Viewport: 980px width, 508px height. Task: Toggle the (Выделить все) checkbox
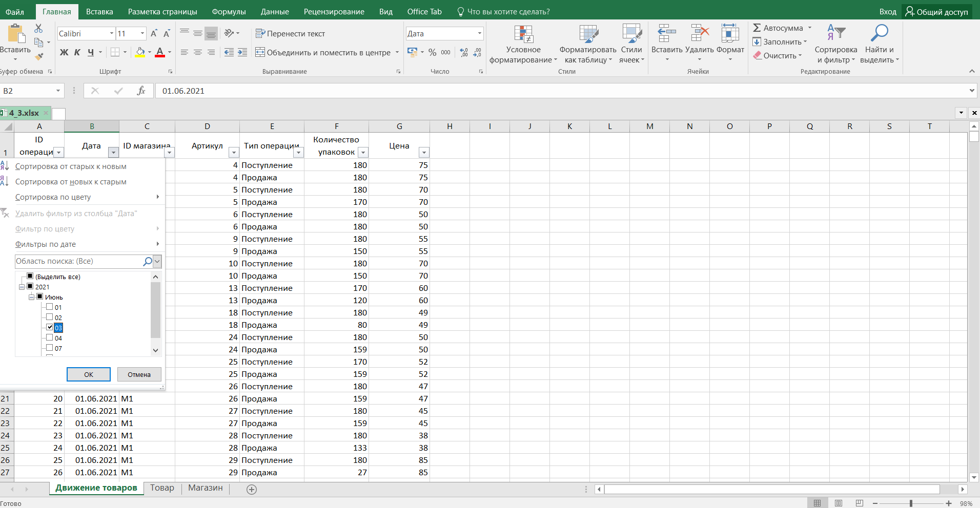[x=30, y=277]
